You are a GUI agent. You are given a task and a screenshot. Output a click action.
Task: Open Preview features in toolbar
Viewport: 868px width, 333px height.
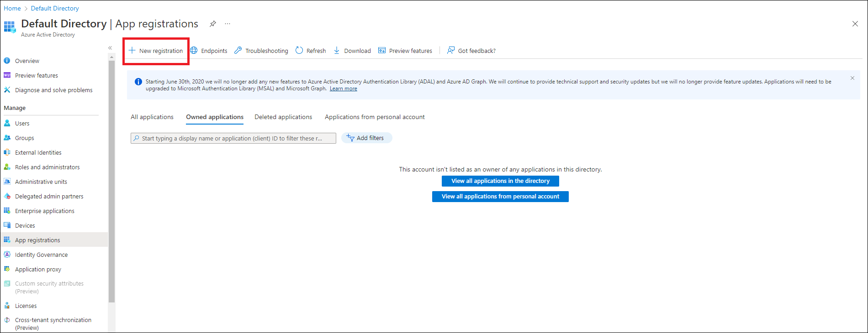pos(405,51)
